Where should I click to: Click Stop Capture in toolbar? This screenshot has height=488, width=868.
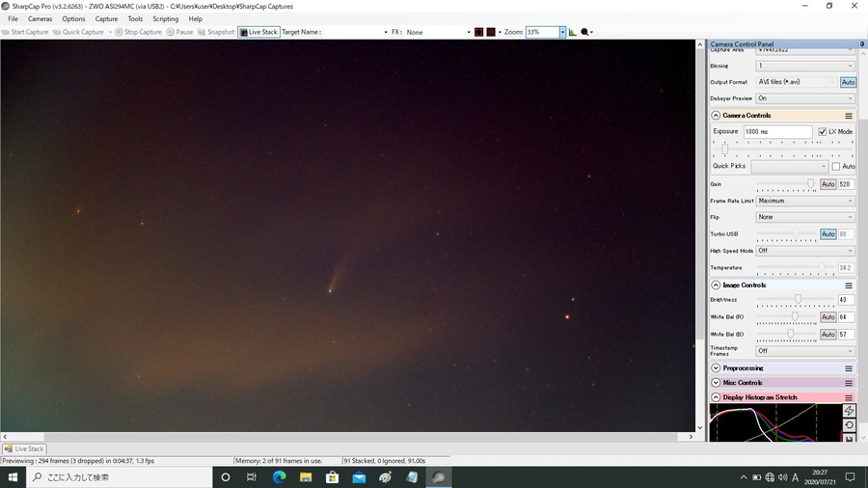(138, 32)
